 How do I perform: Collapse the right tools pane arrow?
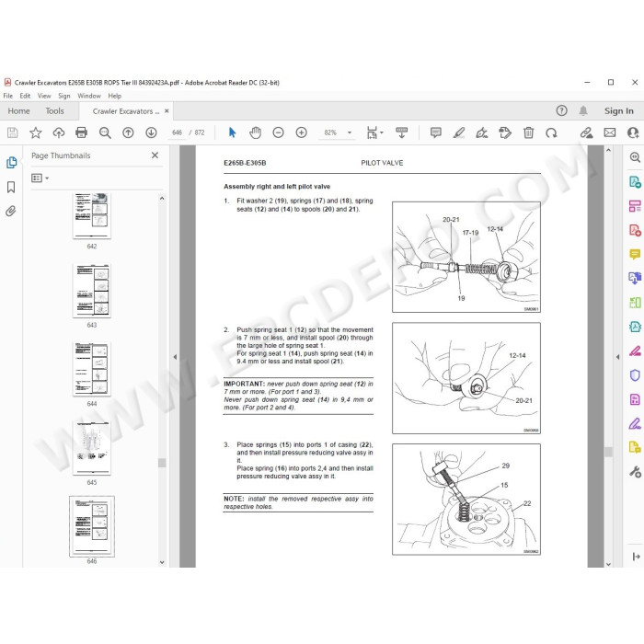[x=617, y=357]
